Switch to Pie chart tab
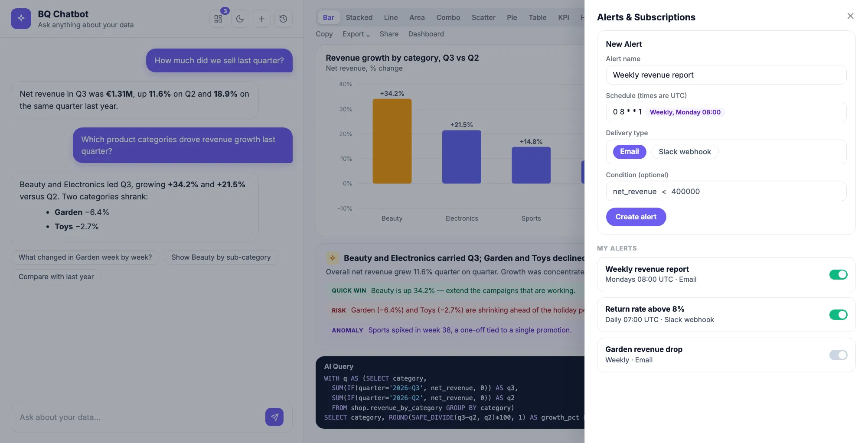Viewport: 868px width, 443px height. click(x=512, y=17)
